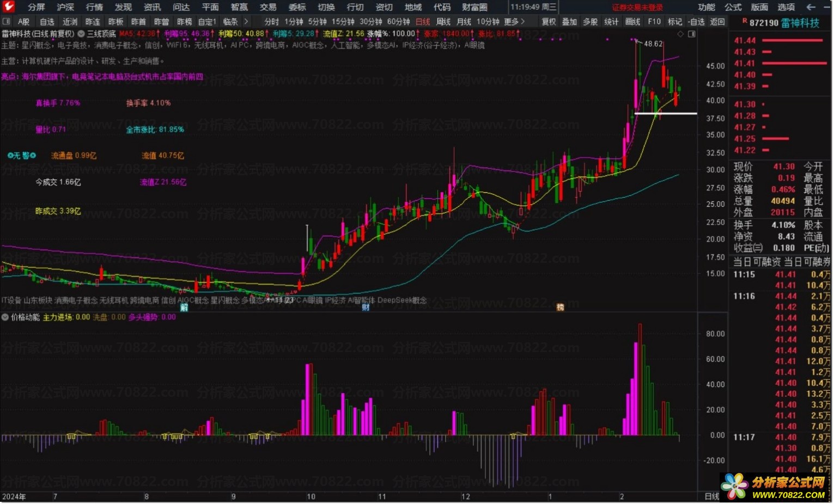834x504 pixels.
Task: Click the back arrow icon in title bar
Action: (x=811, y=7)
